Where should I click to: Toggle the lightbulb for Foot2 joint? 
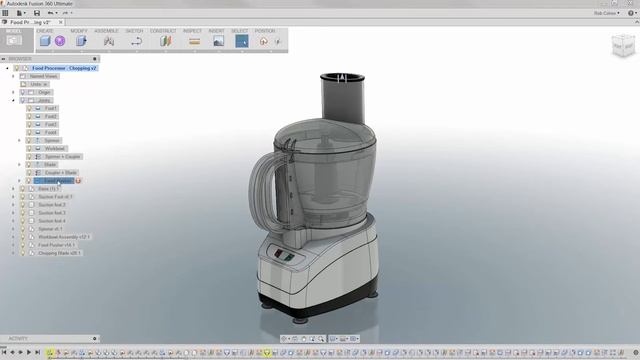29,116
